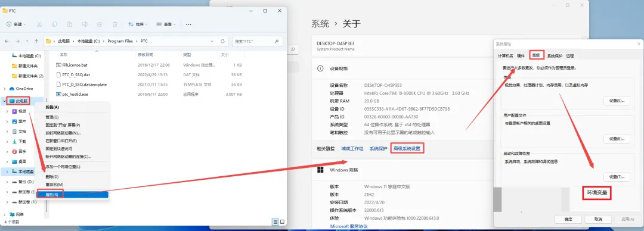Image resolution: width=644 pixels, height=231 pixels.
Task: Switch to 远程 tab in System Properties
Action: pyautogui.click(x=569, y=56)
